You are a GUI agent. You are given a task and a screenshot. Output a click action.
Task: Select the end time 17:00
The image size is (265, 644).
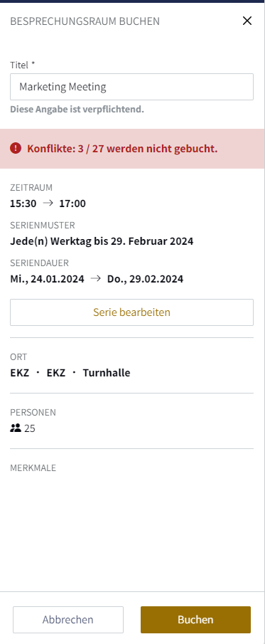tap(72, 204)
